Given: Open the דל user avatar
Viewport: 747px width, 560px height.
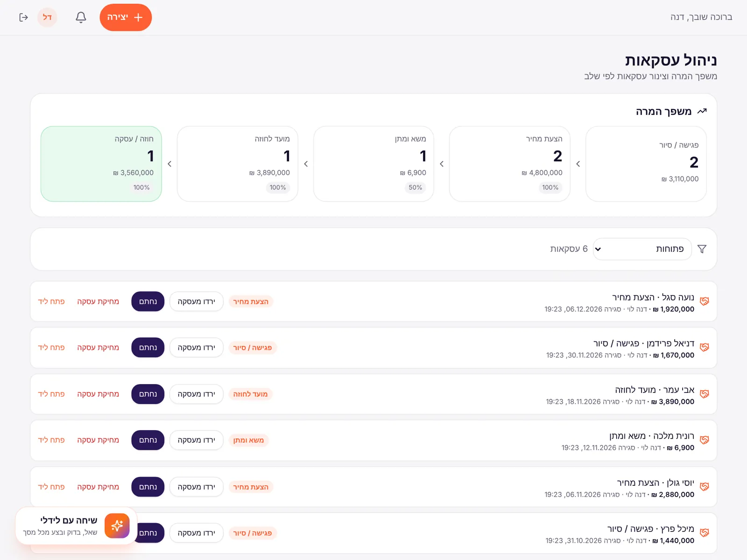Looking at the screenshot, I should pyautogui.click(x=47, y=17).
